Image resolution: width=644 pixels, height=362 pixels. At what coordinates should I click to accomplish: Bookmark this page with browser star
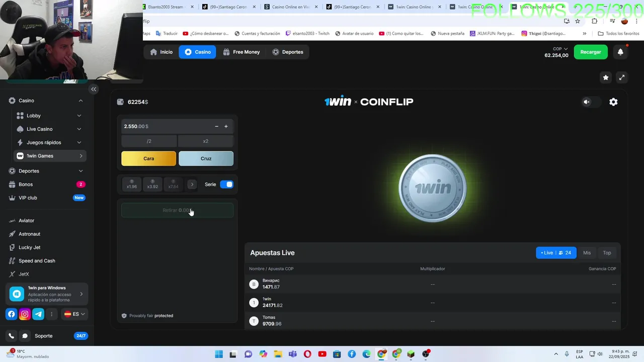(578, 21)
